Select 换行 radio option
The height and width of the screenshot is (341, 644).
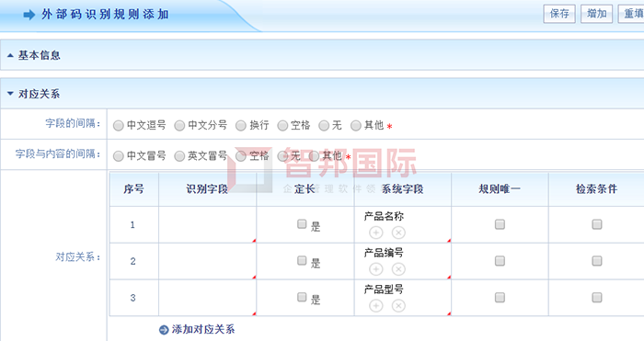click(241, 126)
